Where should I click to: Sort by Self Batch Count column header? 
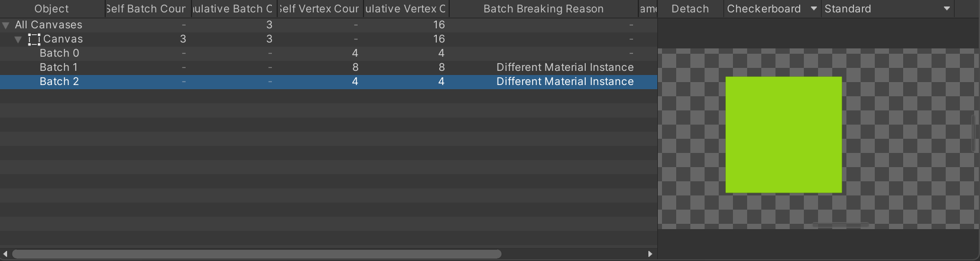[148, 9]
